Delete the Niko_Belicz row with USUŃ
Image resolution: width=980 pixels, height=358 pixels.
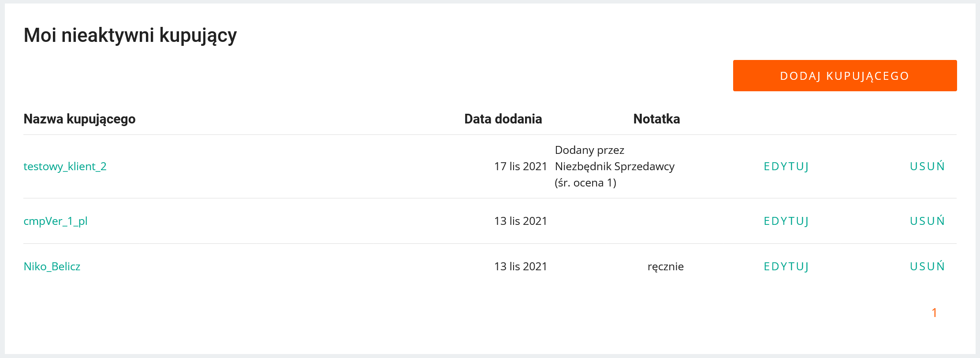pyautogui.click(x=927, y=267)
